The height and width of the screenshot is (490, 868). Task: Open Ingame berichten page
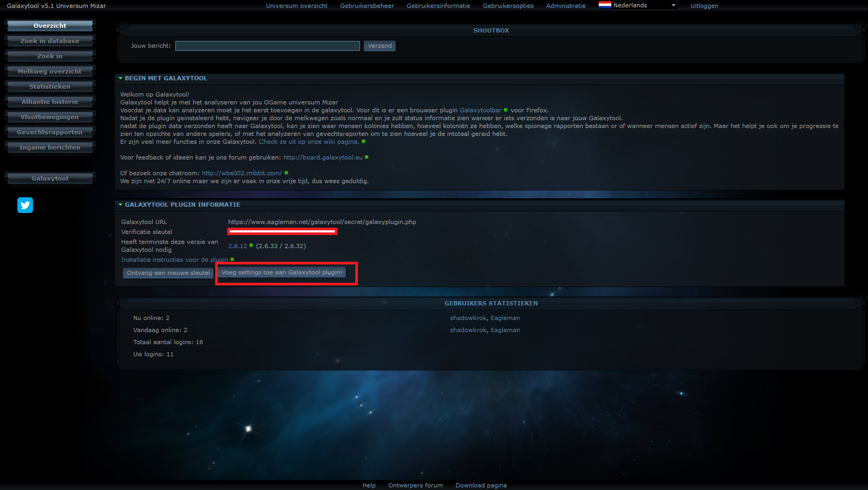coord(50,147)
